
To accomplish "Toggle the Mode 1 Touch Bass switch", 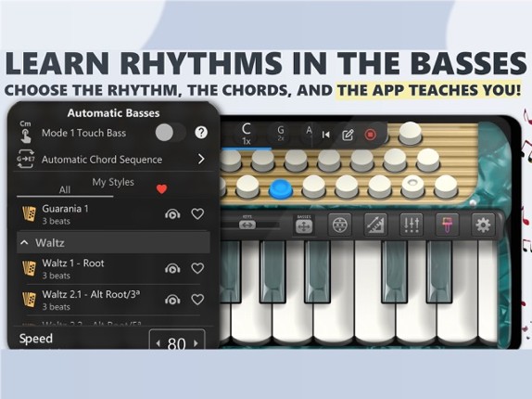I will click(x=171, y=133).
